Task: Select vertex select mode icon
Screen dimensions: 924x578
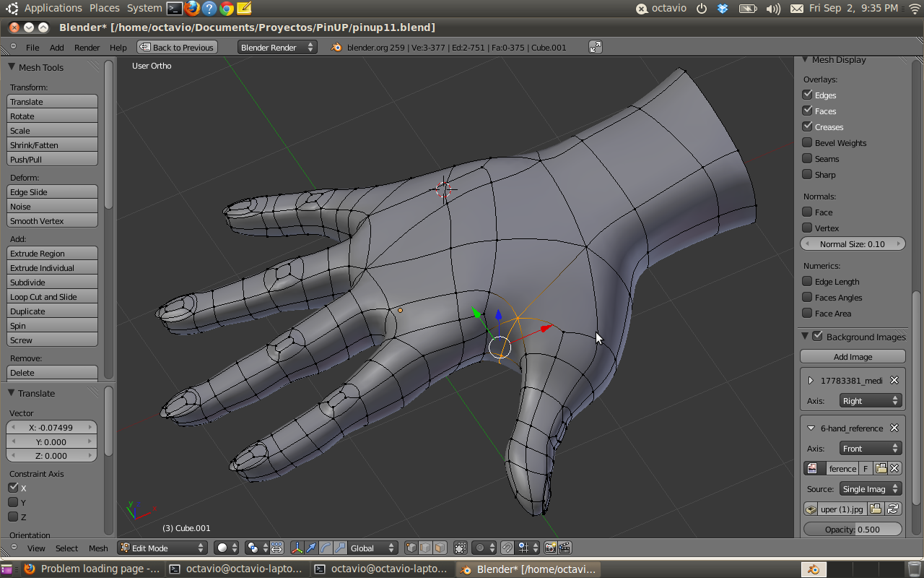Action: pyautogui.click(x=411, y=548)
